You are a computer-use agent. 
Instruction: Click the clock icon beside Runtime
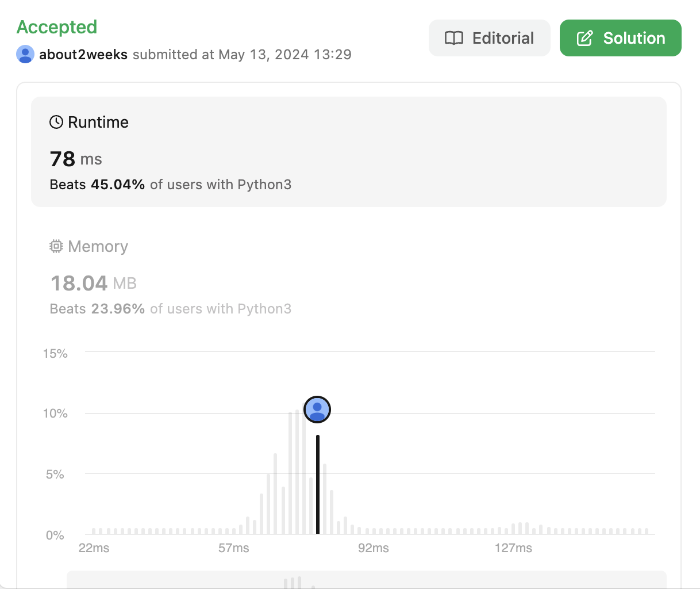point(56,122)
